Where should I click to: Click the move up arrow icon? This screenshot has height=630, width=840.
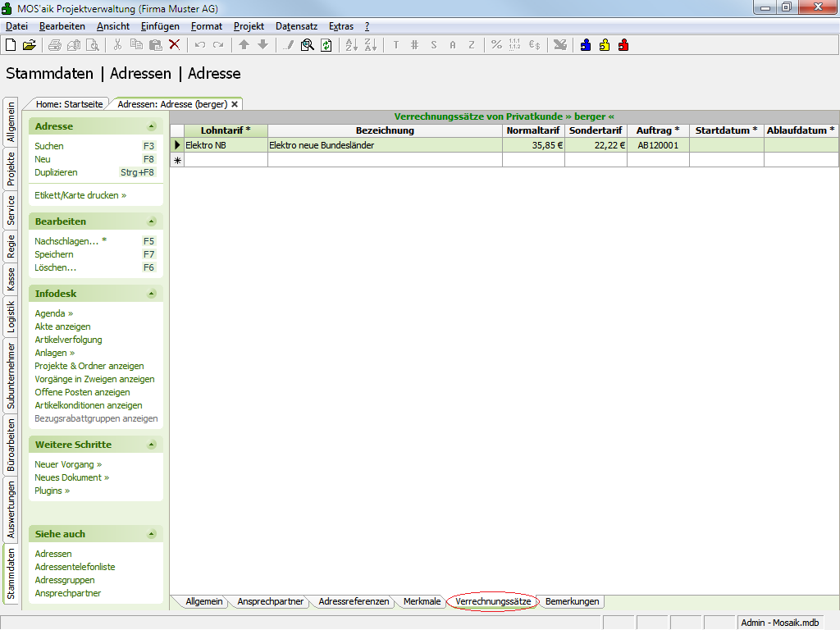[x=244, y=45]
